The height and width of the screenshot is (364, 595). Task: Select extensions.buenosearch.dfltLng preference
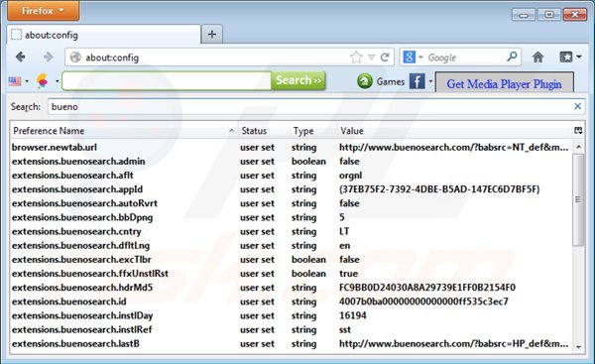coord(291,246)
